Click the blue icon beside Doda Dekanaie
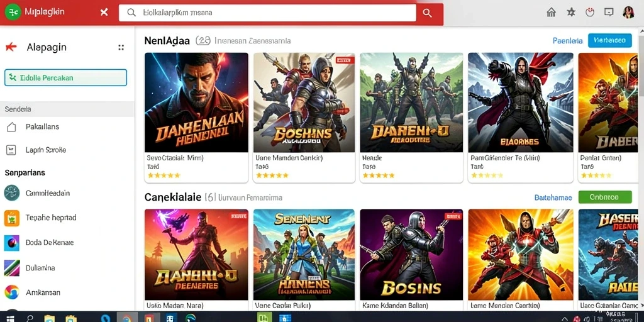Viewport: 644px width, 322px height. (x=12, y=243)
